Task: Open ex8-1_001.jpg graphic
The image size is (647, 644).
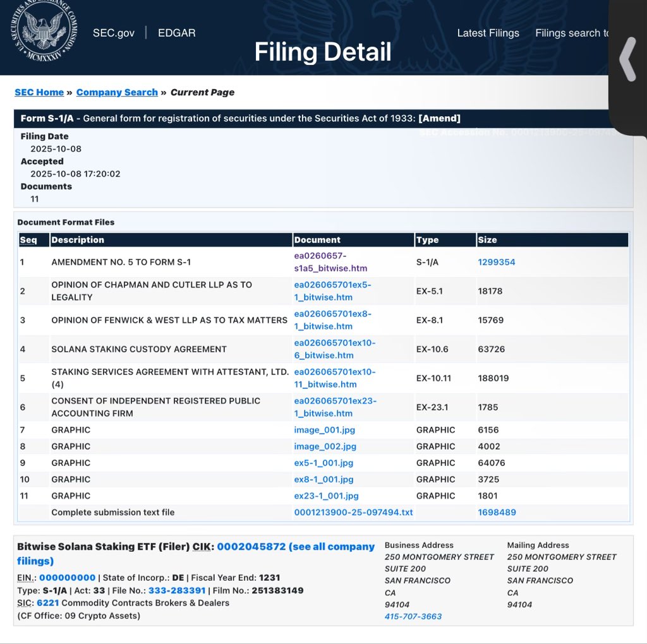Action: click(323, 479)
